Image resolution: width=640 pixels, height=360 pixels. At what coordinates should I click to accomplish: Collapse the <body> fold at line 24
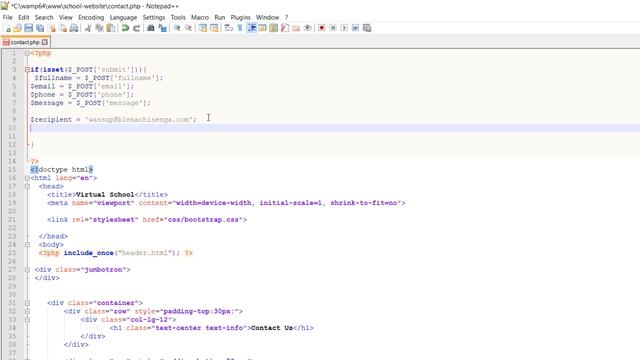point(27,244)
